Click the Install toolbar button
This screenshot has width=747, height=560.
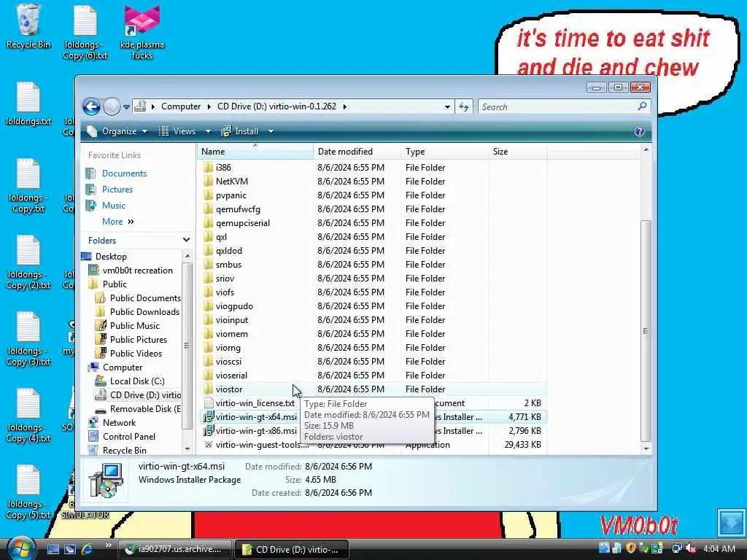tap(240, 131)
